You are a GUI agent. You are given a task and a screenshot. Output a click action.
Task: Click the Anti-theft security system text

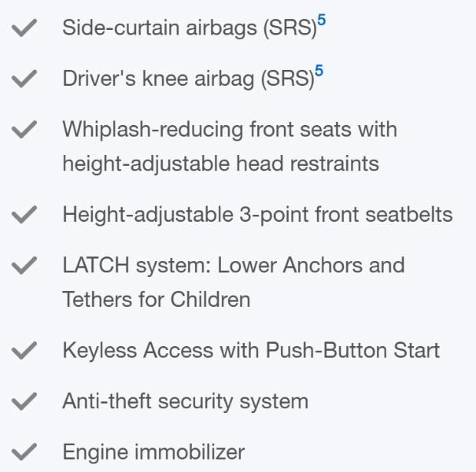(x=185, y=402)
